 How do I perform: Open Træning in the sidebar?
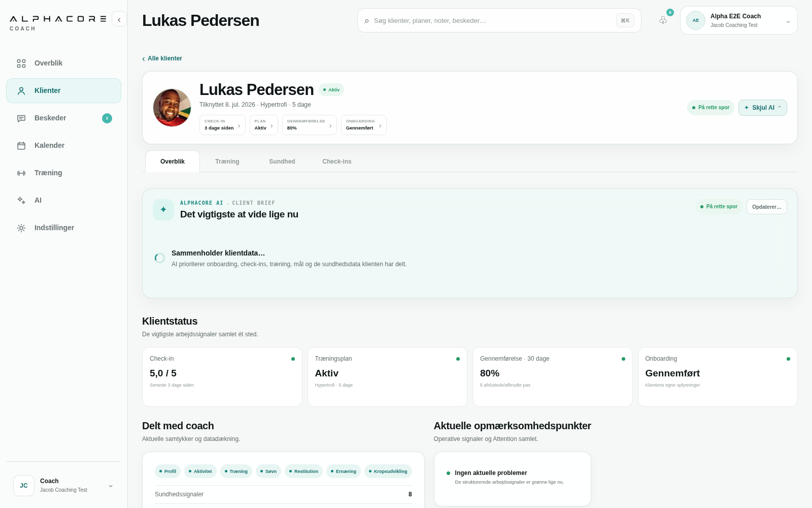pos(63,173)
